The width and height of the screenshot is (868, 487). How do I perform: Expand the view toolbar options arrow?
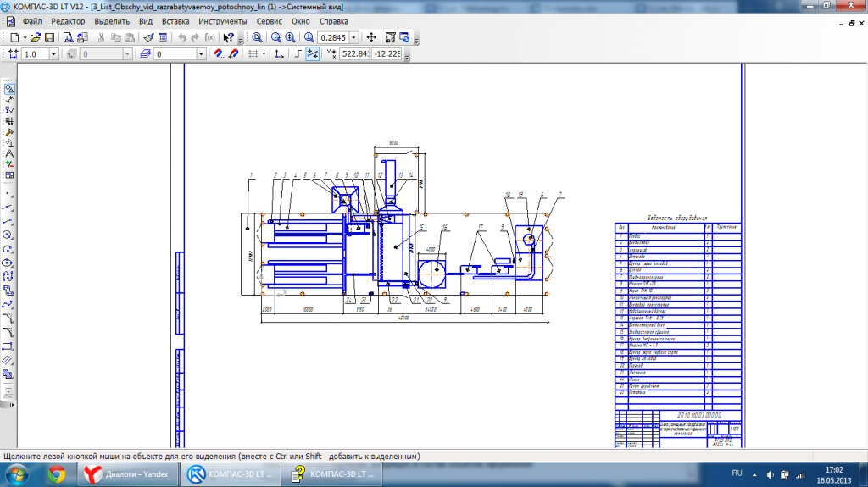click(417, 39)
